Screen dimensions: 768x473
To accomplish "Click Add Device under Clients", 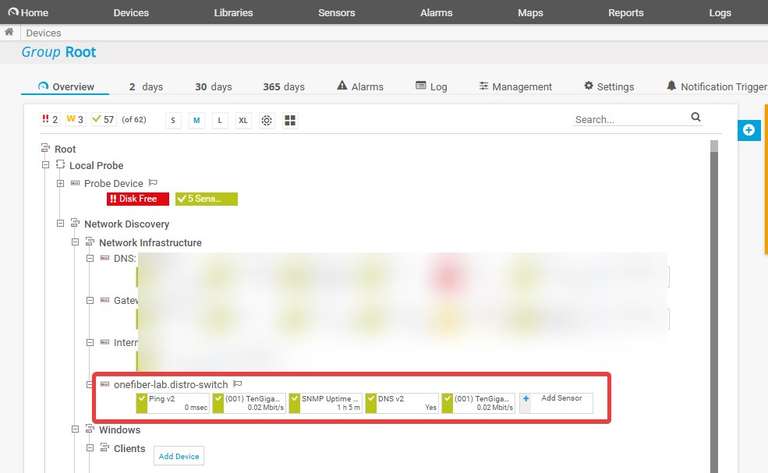I will (179, 456).
